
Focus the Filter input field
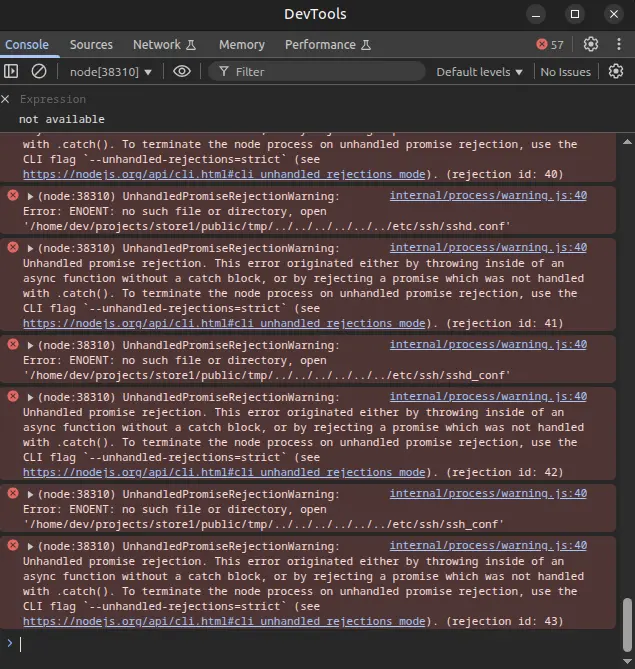320,72
